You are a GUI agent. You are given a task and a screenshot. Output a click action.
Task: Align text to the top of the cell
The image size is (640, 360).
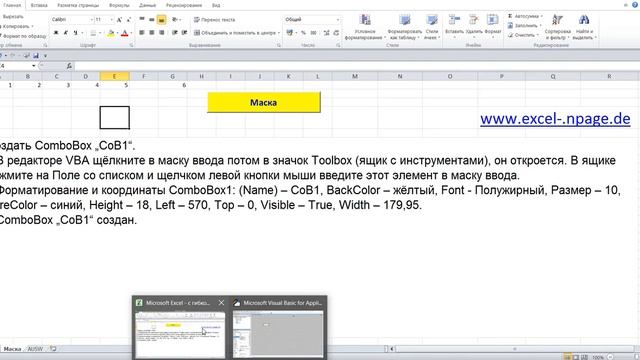[x=142, y=19]
